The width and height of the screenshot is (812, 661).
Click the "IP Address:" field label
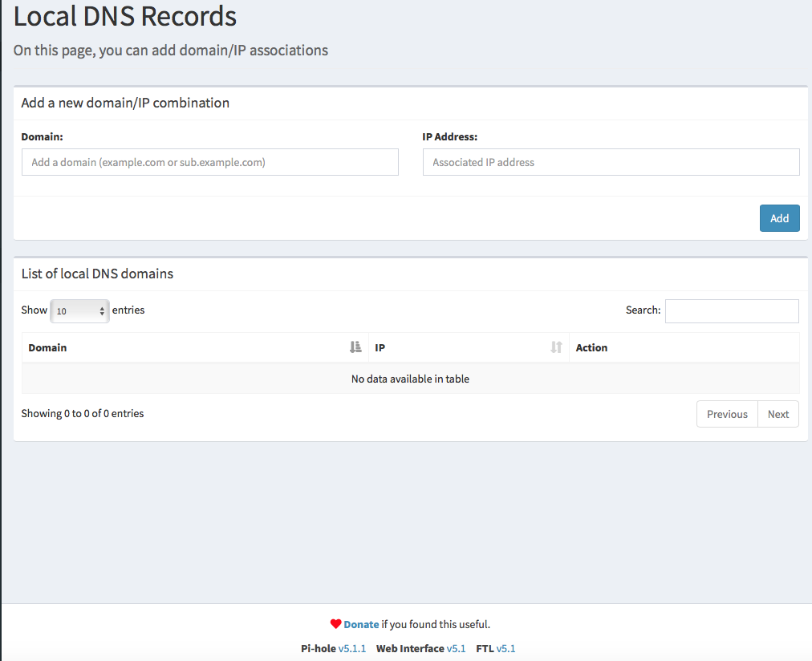coord(449,137)
